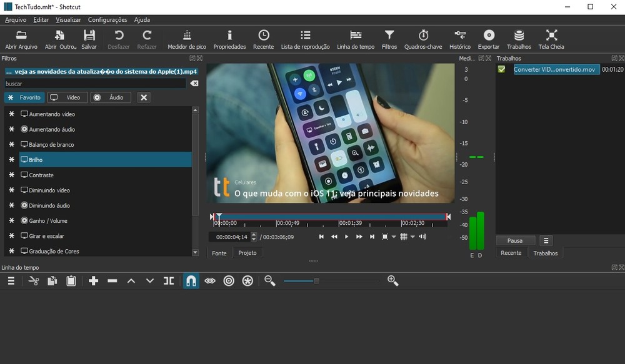
Task: Open the Medidor de pico panel
Action: 186,39
